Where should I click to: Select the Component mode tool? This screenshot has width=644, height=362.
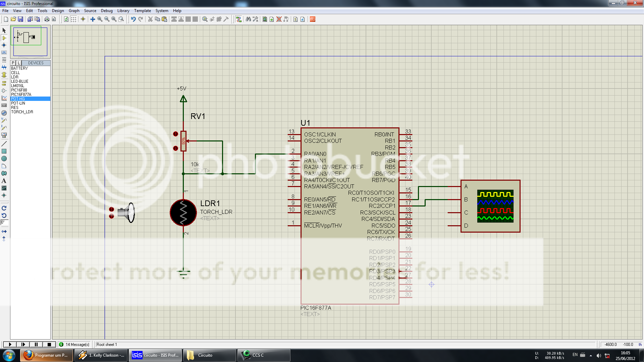coord(4,38)
